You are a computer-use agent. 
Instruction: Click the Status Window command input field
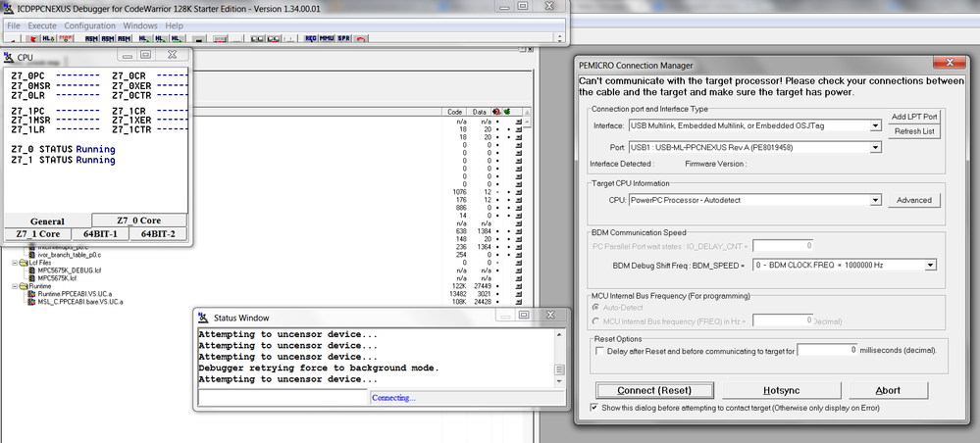pos(284,397)
